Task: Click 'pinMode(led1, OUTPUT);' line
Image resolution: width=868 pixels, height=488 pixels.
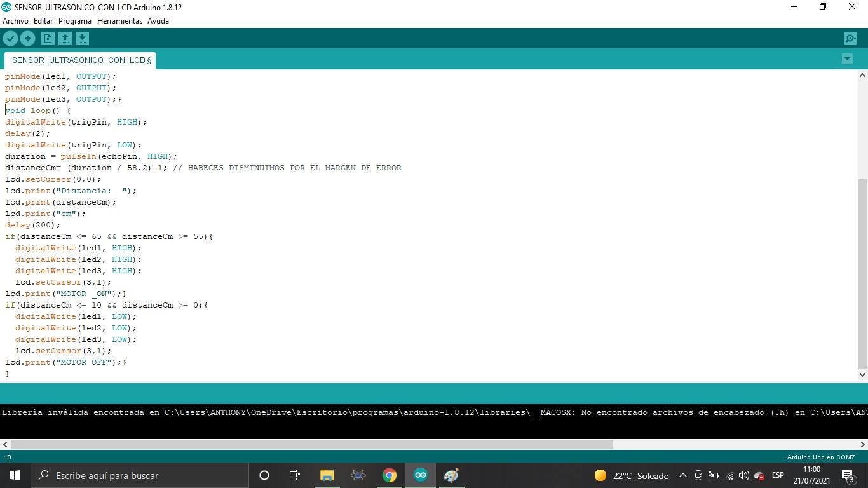Action: point(61,76)
